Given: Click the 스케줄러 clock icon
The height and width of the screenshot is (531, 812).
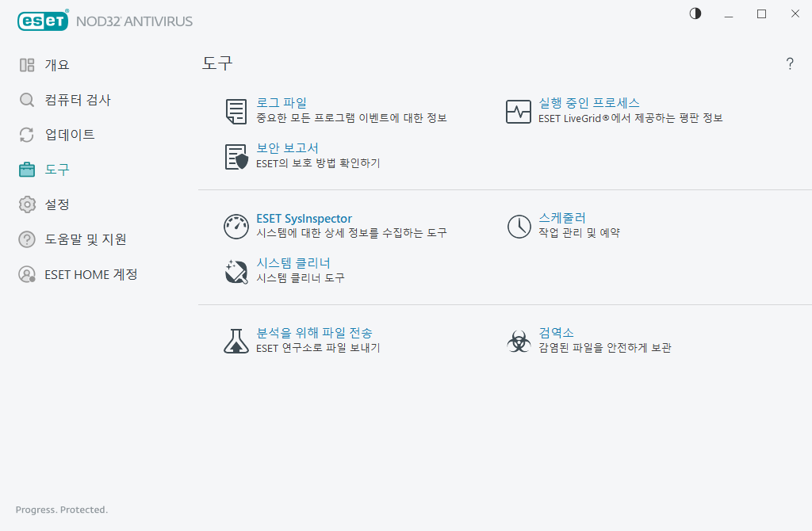Looking at the screenshot, I should click(x=519, y=227).
